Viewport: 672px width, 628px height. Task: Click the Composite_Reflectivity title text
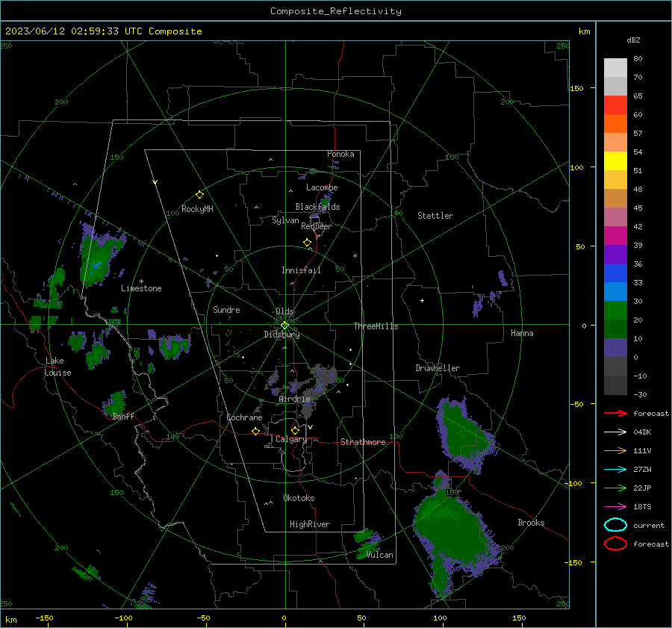click(336, 11)
